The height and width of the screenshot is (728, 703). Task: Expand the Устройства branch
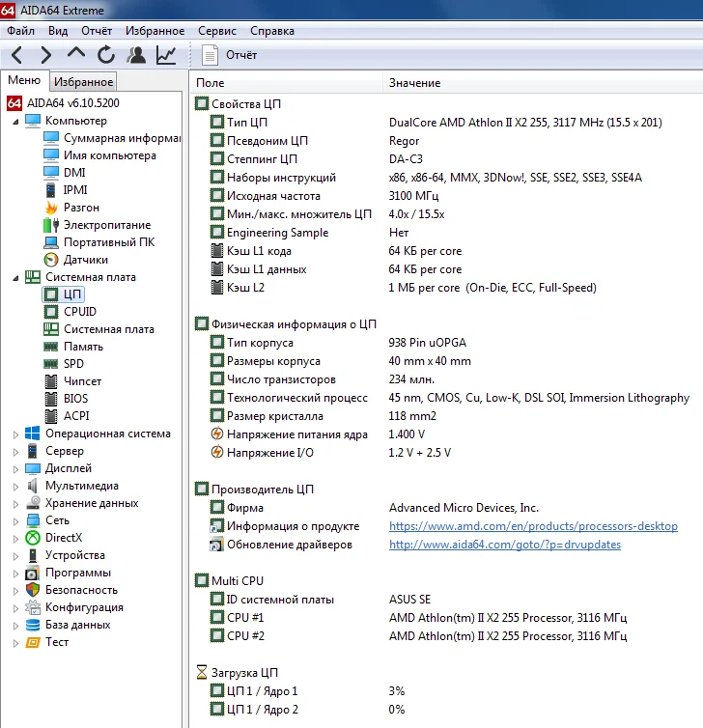click(15, 556)
